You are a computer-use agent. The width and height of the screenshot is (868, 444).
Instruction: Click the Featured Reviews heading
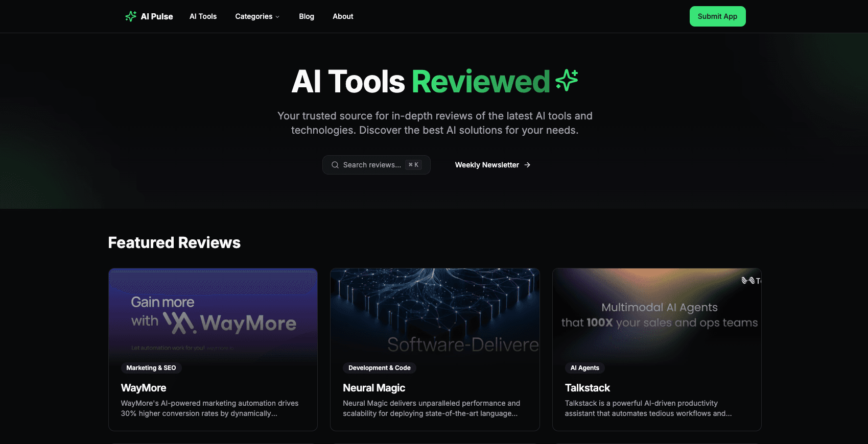pos(174,242)
